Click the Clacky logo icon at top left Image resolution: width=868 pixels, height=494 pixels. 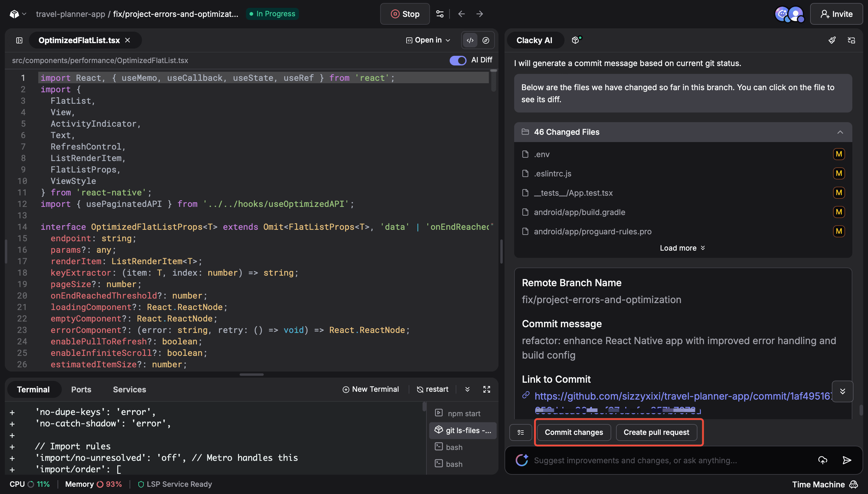click(x=14, y=14)
